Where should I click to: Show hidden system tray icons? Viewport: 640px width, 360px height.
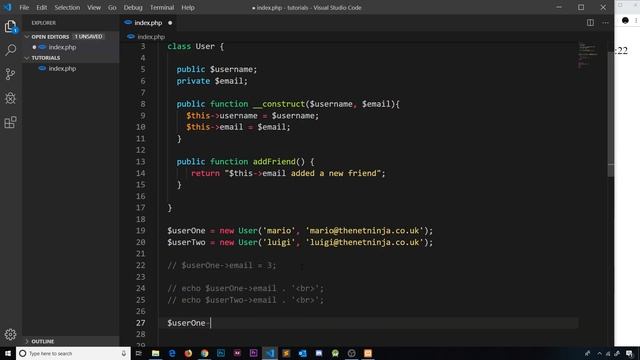[x=599, y=353]
